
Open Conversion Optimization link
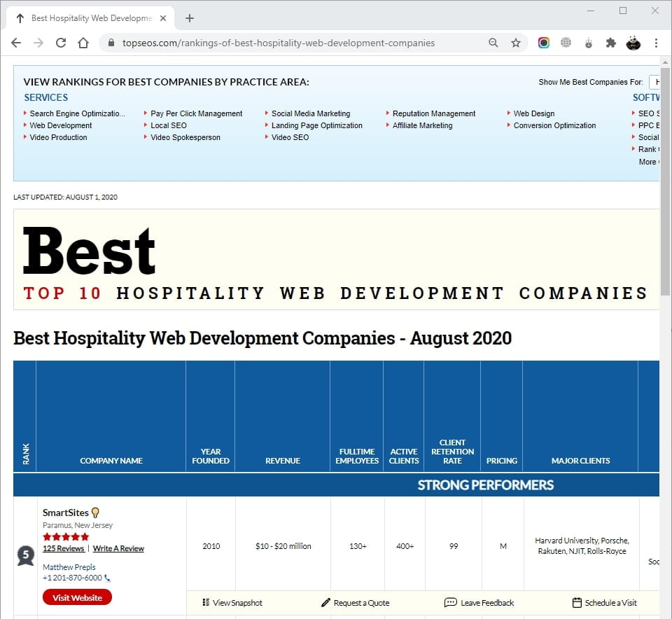pos(554,125)
